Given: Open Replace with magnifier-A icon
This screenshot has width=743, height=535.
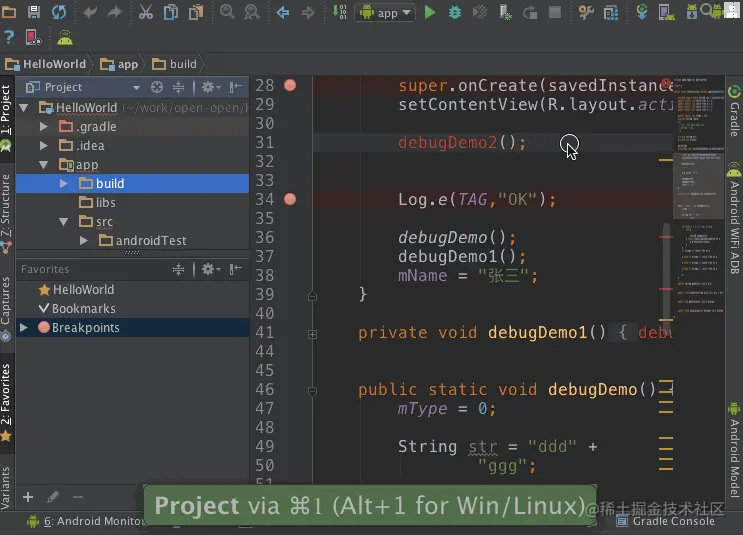Looking at the screenshot, I should (252, 12).
